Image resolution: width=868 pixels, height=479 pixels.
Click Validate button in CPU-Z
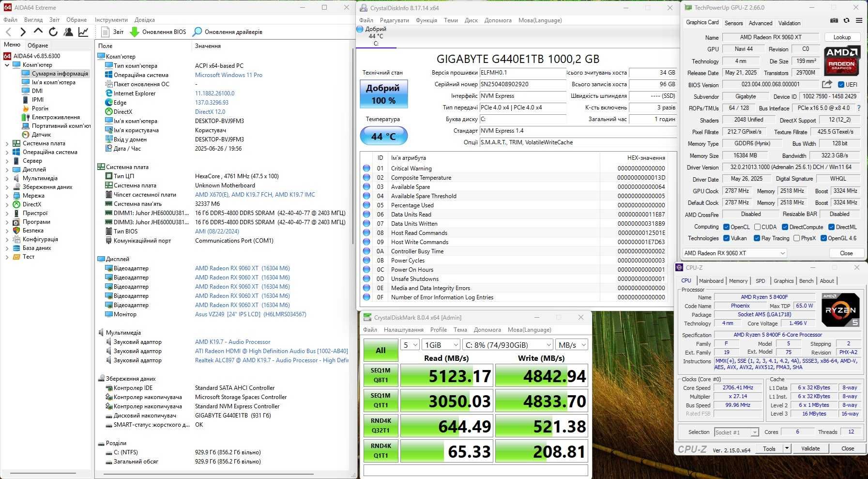pos(810,448)
